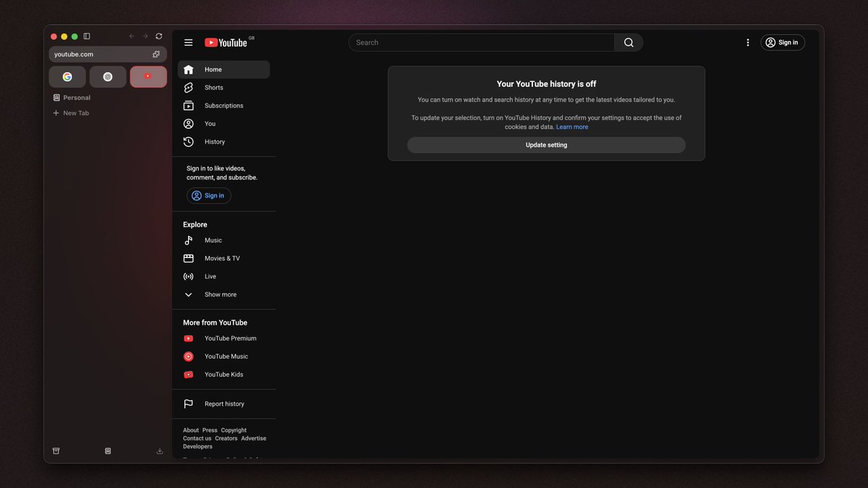This screenshot has width=868, height=488.
Task: Open History in the sidebar
Action: tap(224, 142)
